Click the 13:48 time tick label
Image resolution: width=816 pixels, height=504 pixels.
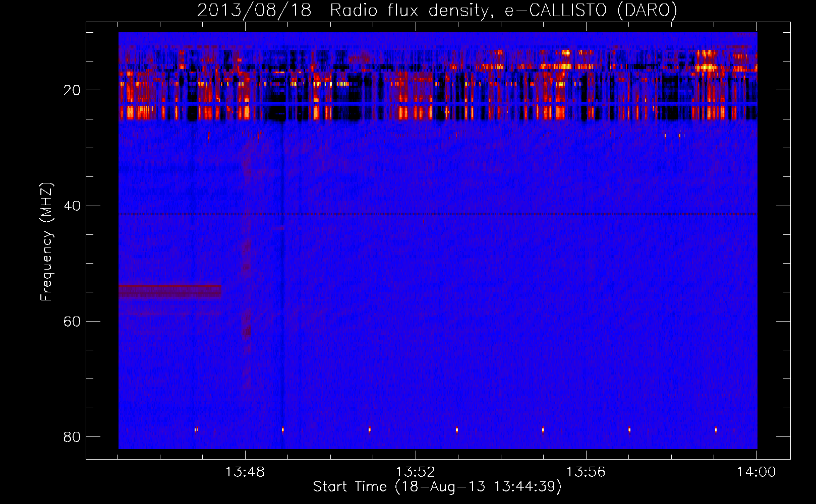(245, 472)
